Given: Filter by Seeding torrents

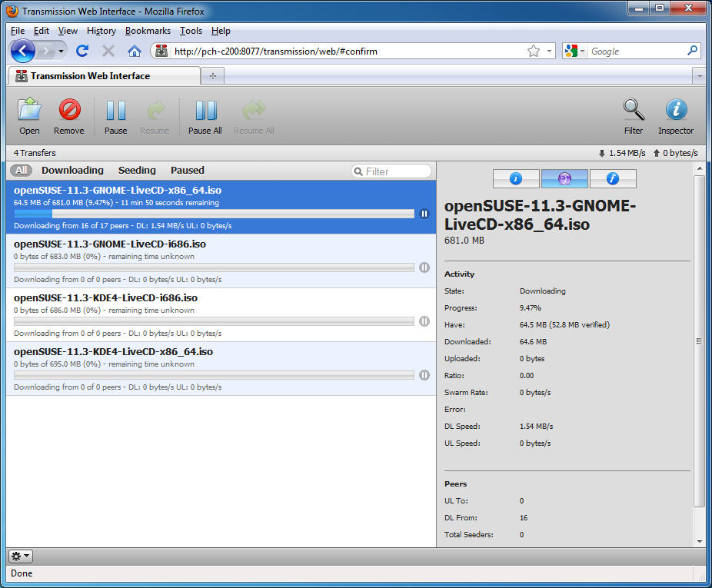Looking at the screenshot, I should (x=137, y=171).
